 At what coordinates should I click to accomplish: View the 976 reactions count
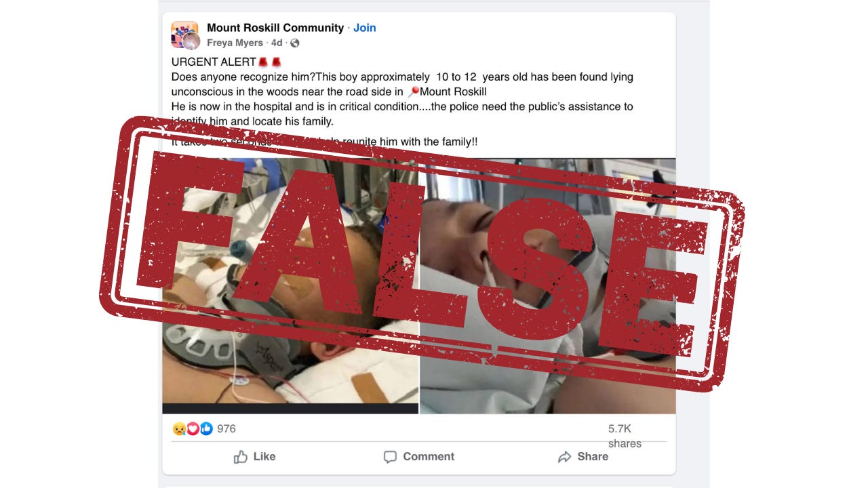tap(226, 428)
